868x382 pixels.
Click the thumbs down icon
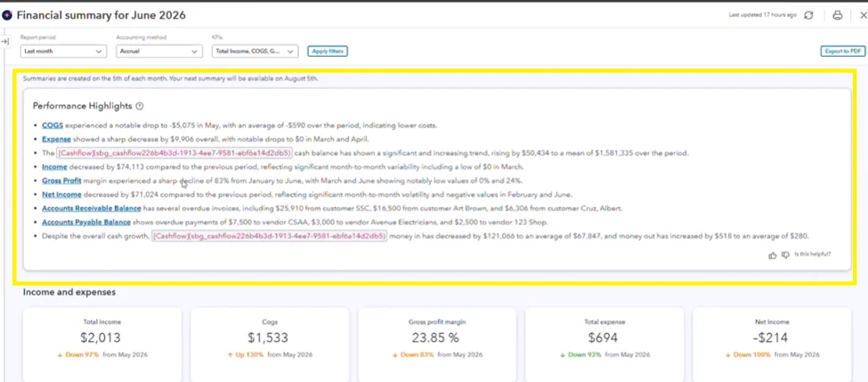coord(785,256)
